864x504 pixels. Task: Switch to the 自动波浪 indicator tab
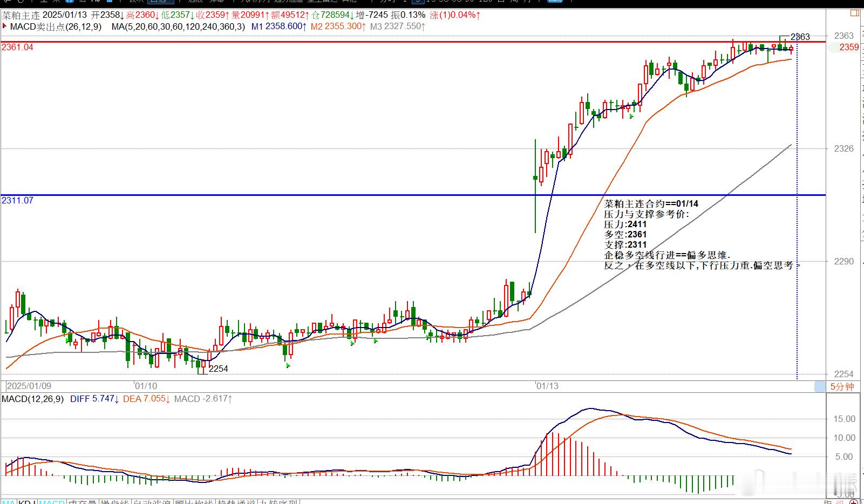(x=152, y=502)
